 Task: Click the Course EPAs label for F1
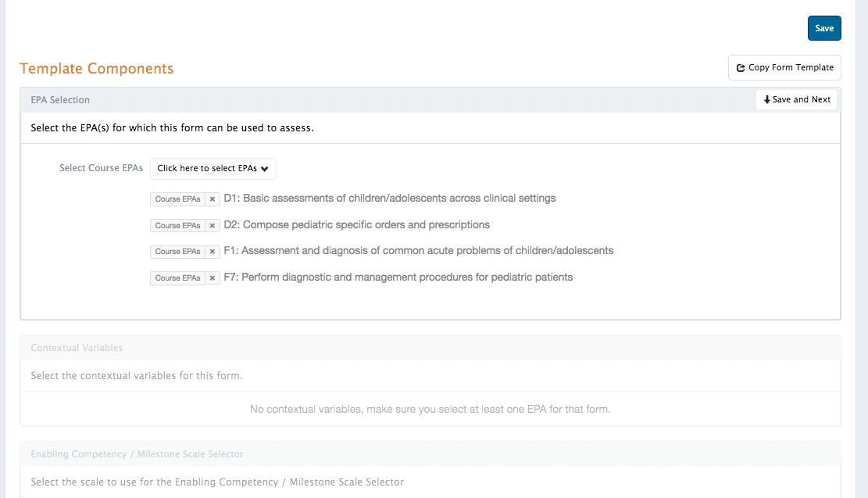coord(178,252)
